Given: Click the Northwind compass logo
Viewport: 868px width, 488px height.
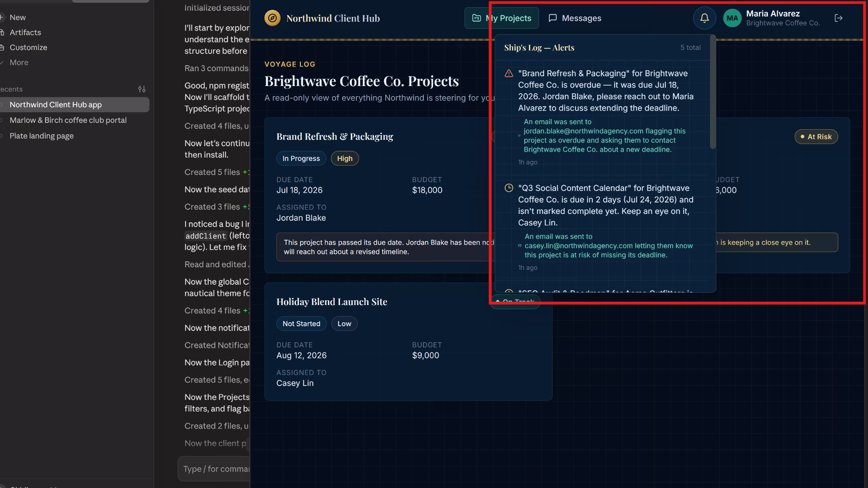Looking at the screenshot, I should (x=273, y=18).
